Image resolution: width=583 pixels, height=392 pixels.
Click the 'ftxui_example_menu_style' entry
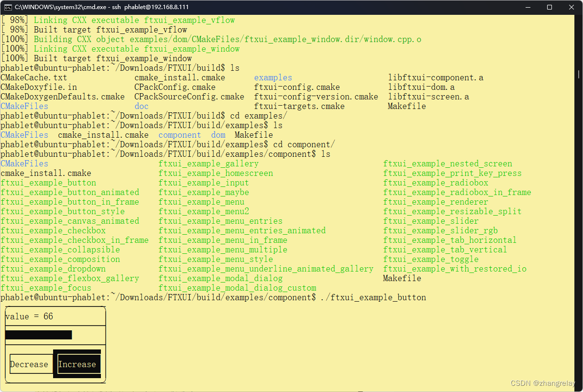[216, 259]
